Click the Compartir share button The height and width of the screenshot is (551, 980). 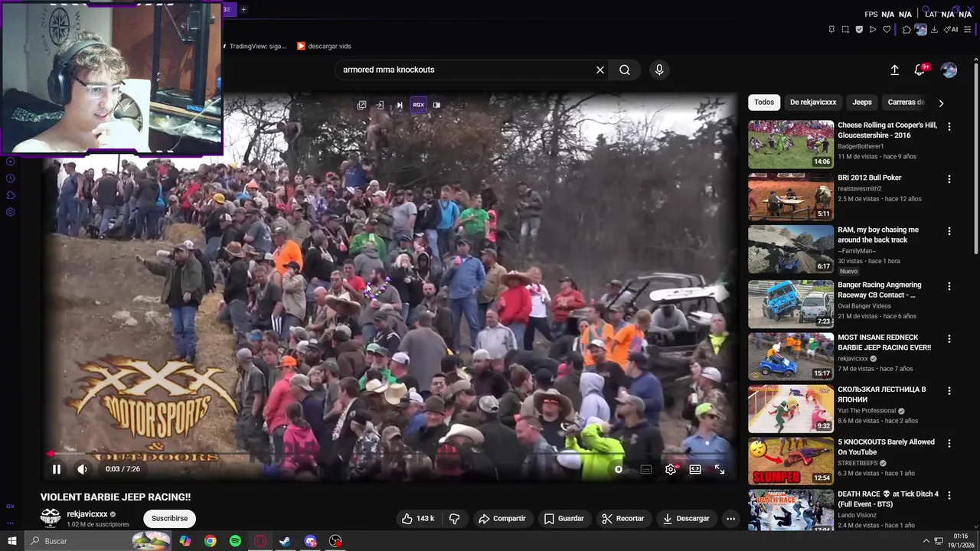tap(502, 518)
